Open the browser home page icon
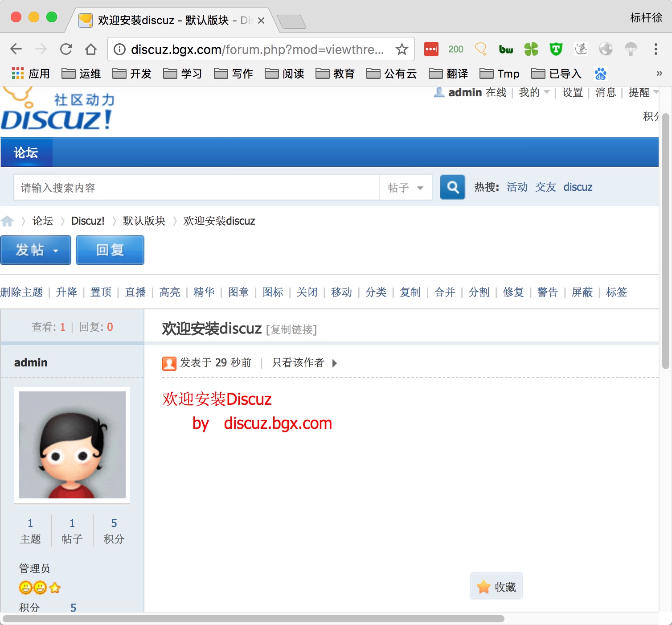Viewport: 672px width, 625px height. [91, 49]
